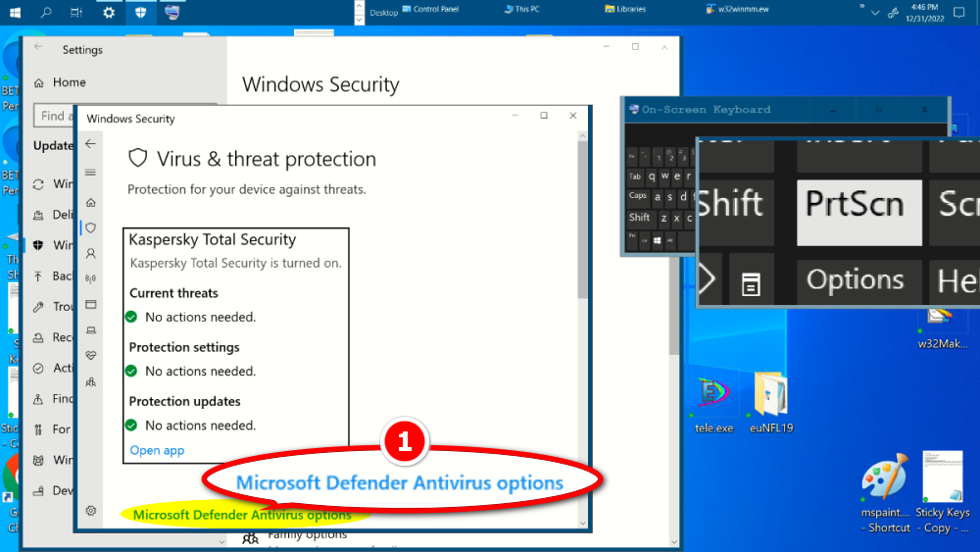Click Open app link under Kaspersky
This screenshot has height=552, width=980.
157,450
